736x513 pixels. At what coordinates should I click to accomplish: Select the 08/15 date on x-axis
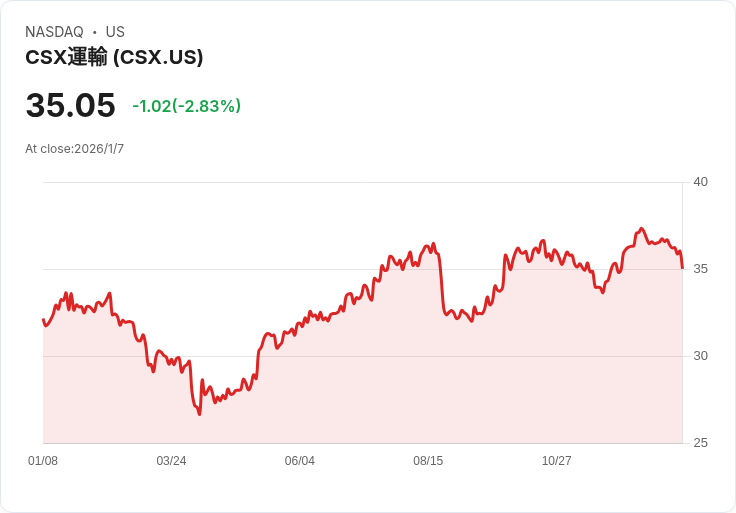(x=428, y=461)
